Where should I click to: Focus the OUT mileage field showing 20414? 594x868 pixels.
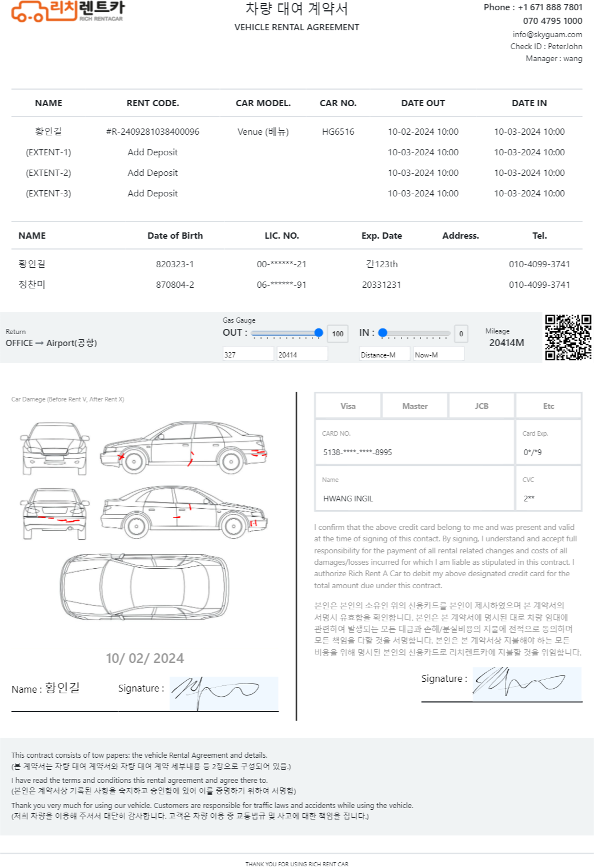coord(302,355)
